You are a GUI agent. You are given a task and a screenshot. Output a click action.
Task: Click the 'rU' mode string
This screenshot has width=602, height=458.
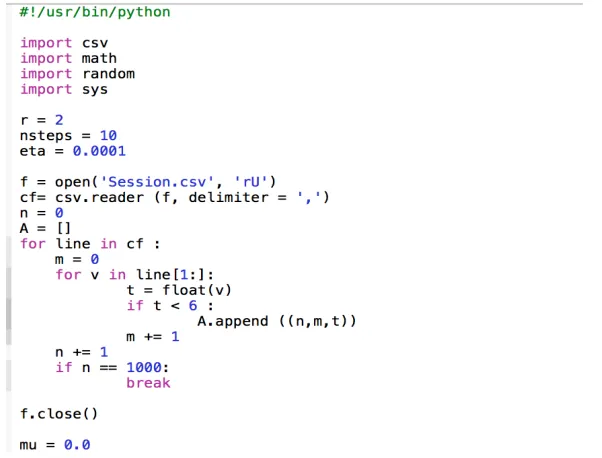(251, 182)
